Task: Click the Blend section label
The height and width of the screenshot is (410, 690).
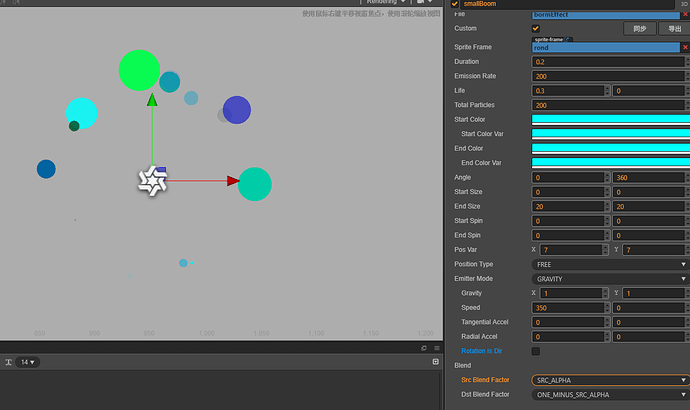Action: (x=462, y=366)
